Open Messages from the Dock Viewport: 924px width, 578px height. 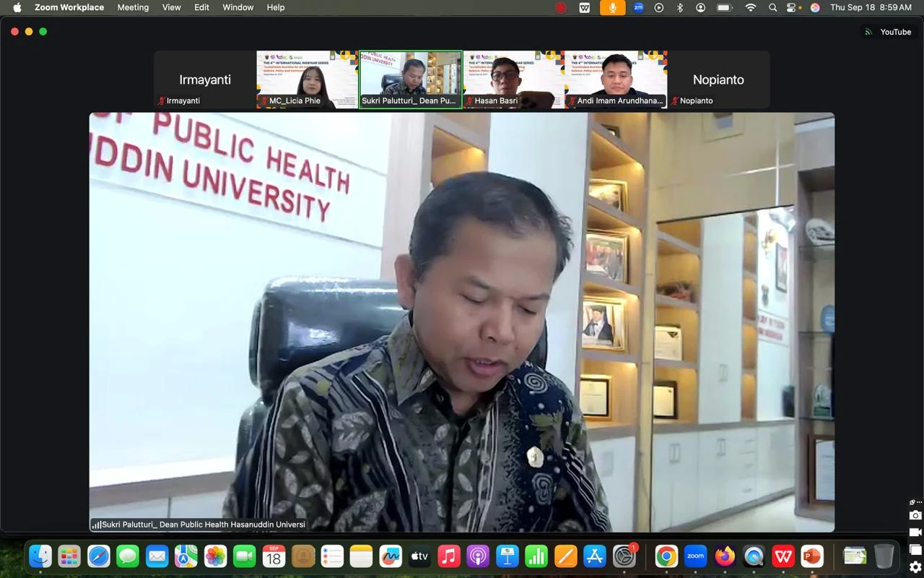[x=128, y=556]
